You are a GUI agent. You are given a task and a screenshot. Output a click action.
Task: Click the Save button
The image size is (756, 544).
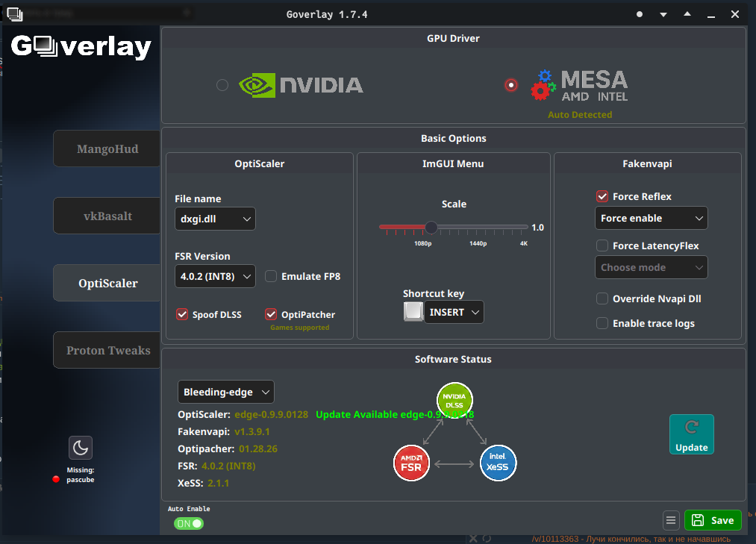pos(713,520)
